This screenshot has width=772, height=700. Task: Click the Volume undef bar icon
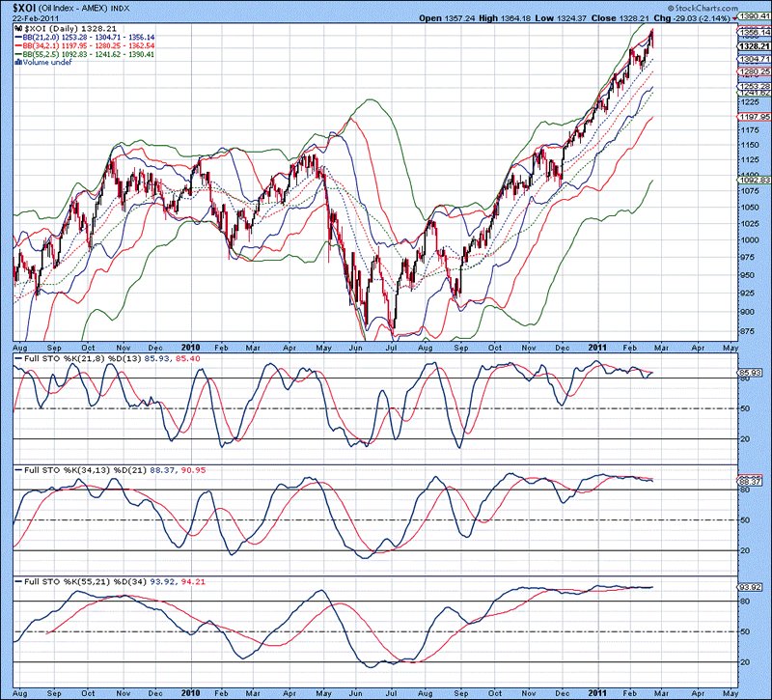click(16, 61)
